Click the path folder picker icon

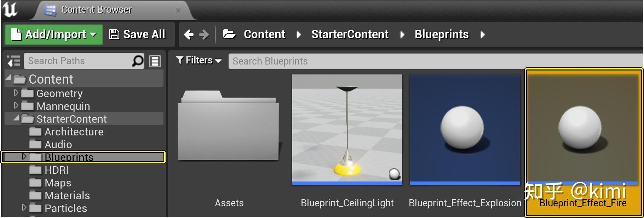click(229, 34)
